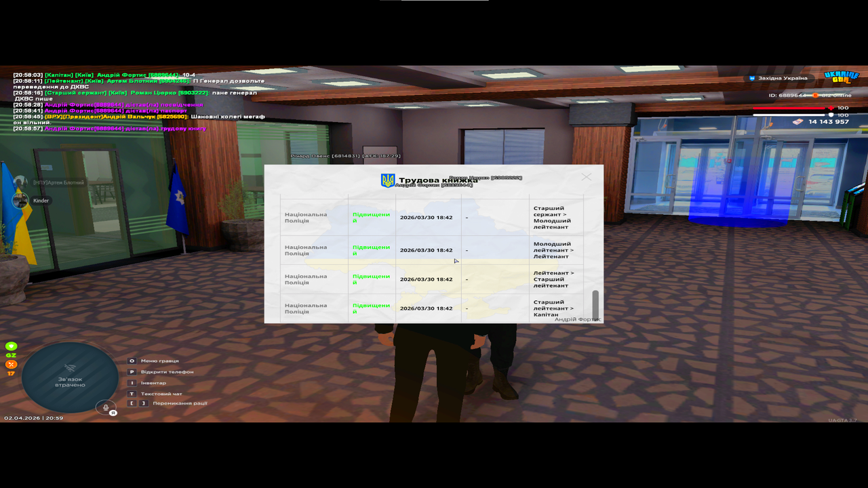Viewport: 868px width, 488px height.
Task: Click the Перемикання рації label
Action: [x=180, y=403]
